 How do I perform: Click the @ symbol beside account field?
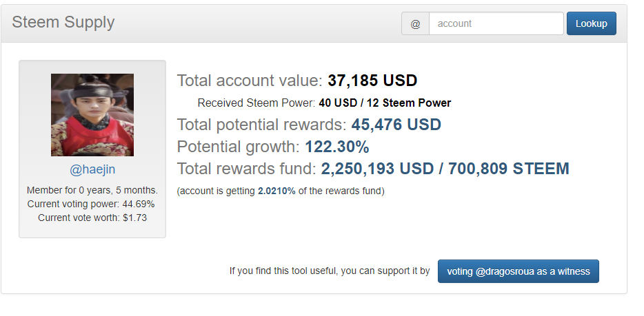(x=415, y=23)
